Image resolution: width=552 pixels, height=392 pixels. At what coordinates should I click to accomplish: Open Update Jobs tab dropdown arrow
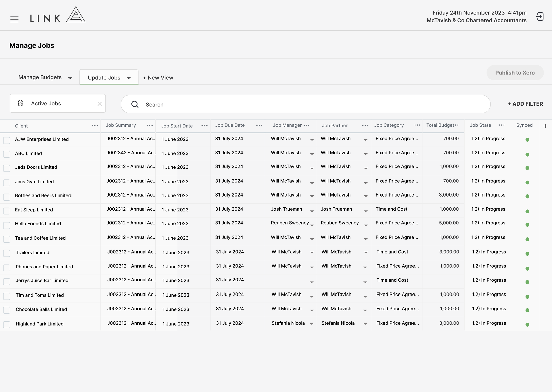[x=129, y=78]
